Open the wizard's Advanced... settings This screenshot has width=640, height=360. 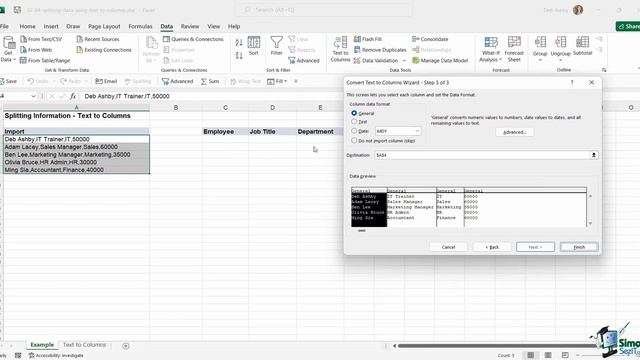(514, 132)
